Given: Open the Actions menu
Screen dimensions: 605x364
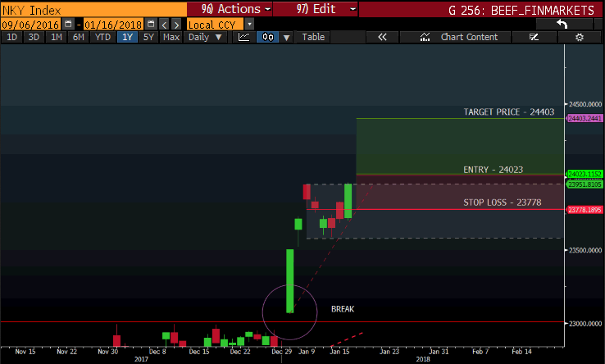Looking at the screenshot, I should [230, 9].
